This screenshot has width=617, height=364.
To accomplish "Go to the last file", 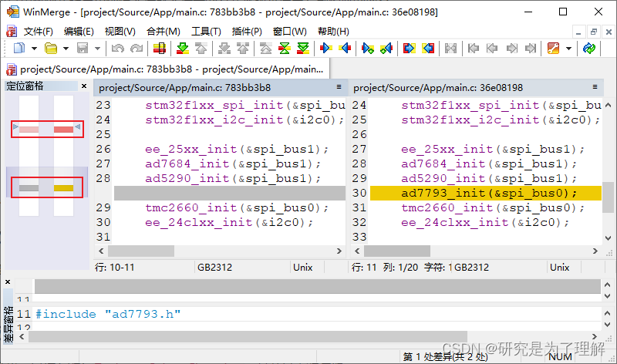I will (531, 49).
